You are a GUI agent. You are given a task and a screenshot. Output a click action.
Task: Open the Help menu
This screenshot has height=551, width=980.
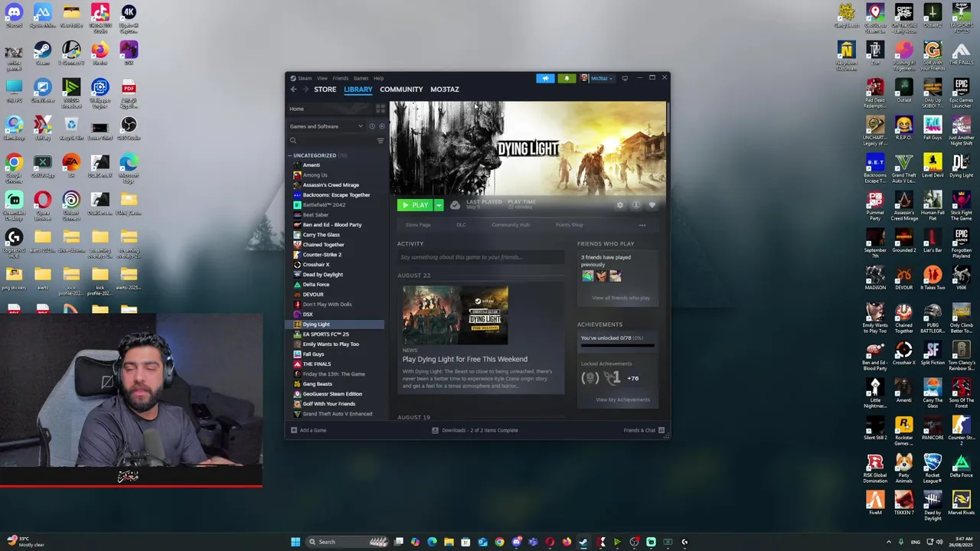(x=378, y=78)
